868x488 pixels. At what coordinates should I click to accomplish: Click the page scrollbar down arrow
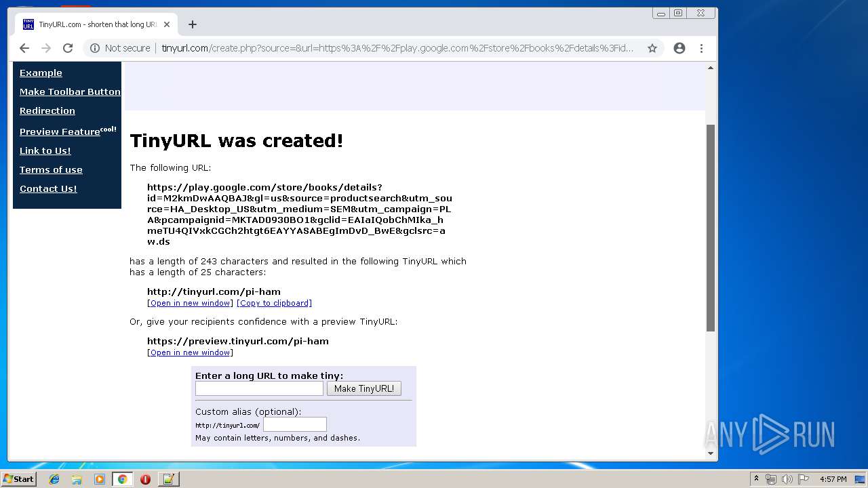tap(711, 453)
